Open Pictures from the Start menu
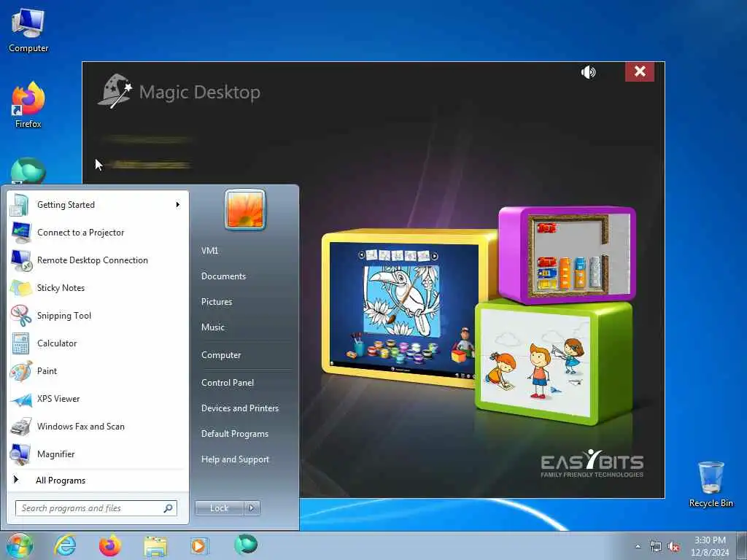 coord(217,302)
